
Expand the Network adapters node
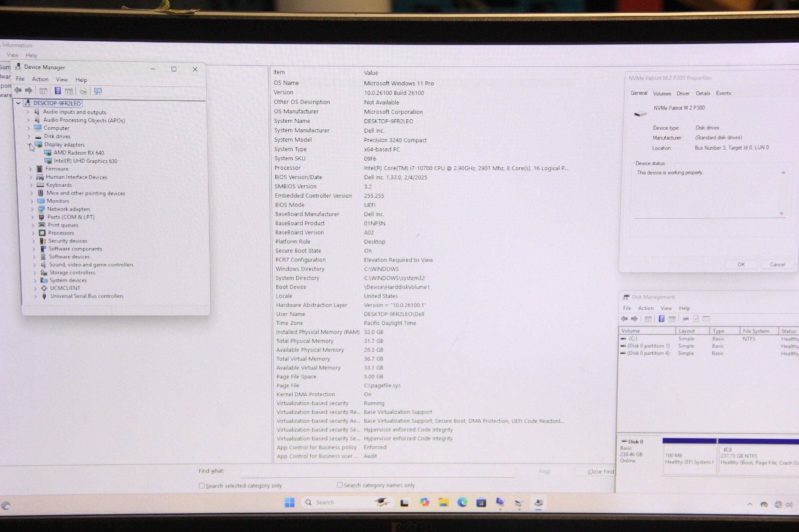(x=32, y=209)
